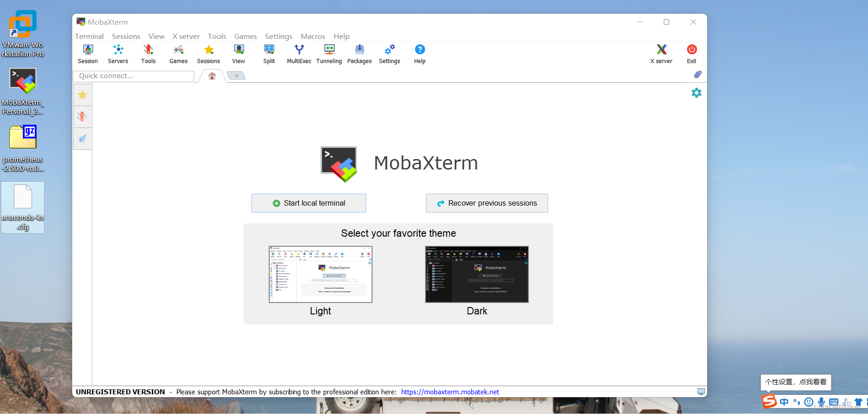Open the sidebar star Sessions tab
The image size is (868, 414).
tap(82, 95)
